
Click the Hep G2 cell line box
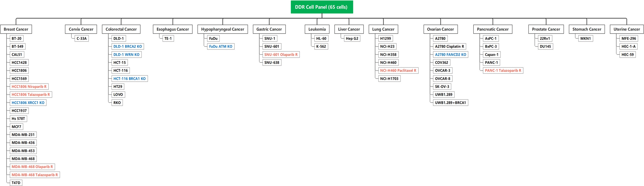(x=352, y=38)
